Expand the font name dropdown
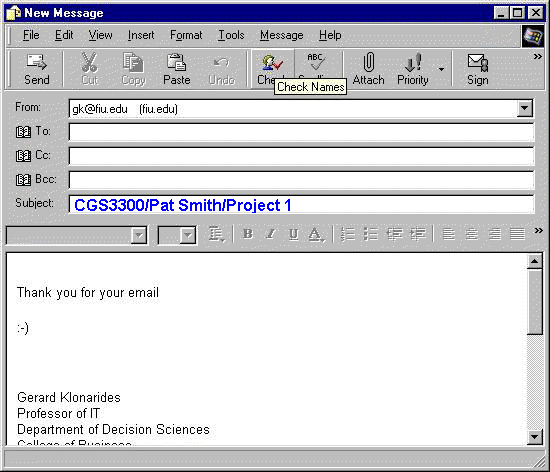This screenshot has width=550, height=472. 139,235
